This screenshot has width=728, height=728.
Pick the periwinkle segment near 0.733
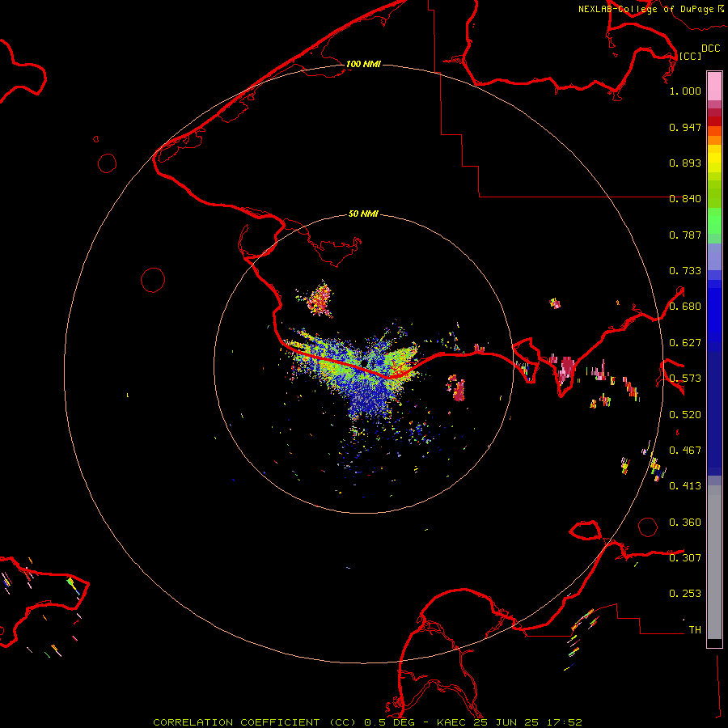click(714, 257)
